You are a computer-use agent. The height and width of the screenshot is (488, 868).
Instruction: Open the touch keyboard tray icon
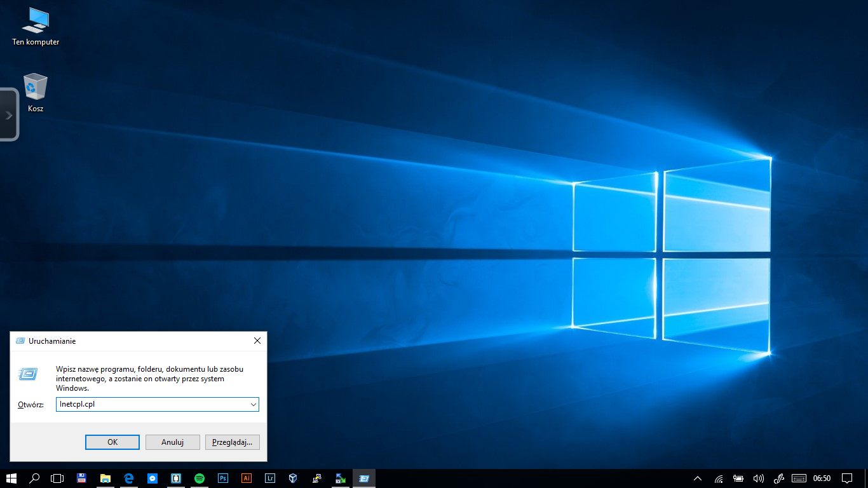point(799,478)
